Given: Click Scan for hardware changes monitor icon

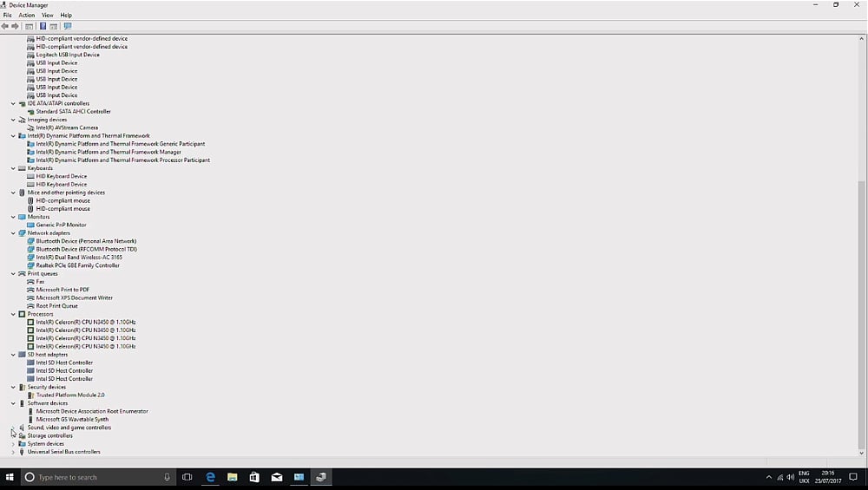Looking at the screenshot, I should coord(68,26).
